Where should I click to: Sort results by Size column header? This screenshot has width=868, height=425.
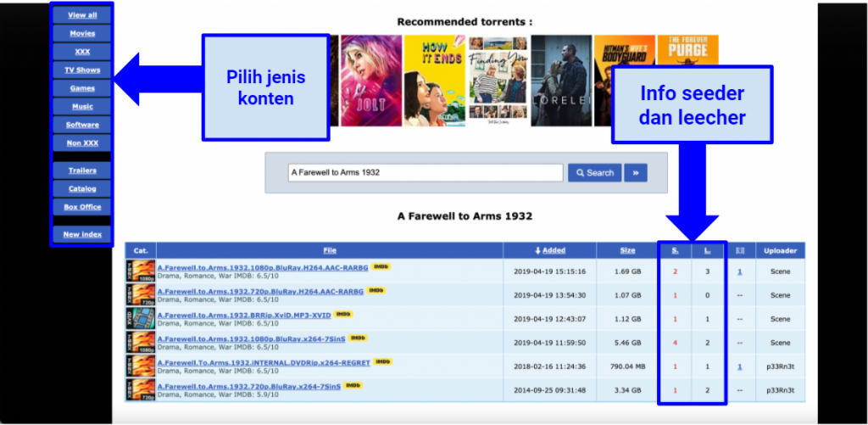(x=627, y=250)
